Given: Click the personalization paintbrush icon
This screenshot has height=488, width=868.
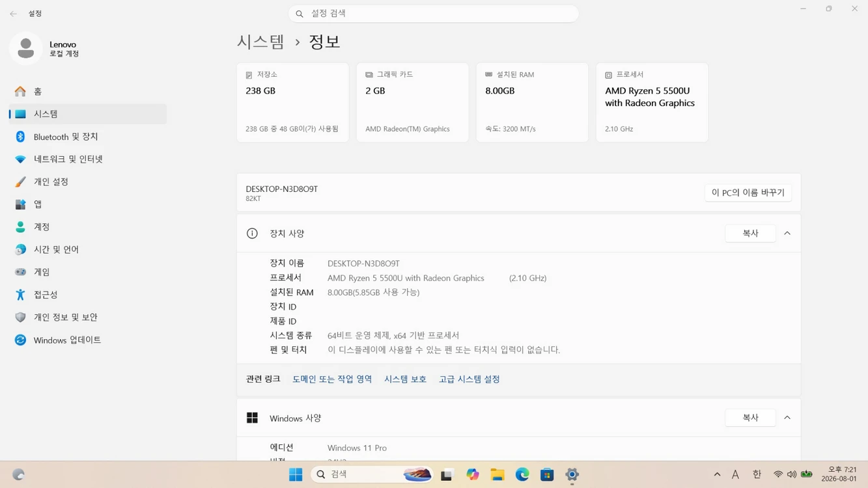Looking at the screenshot, I should click(x=21, y=182).
